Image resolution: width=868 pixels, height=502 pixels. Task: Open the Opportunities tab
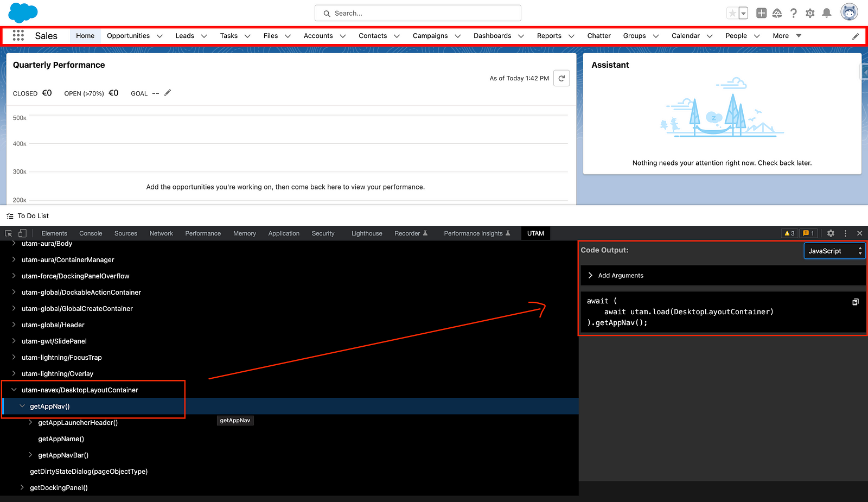point(128,36)
